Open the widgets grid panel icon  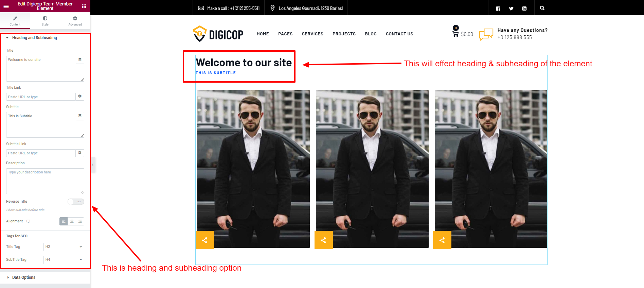pyautogui.click(x=84, y=6)
